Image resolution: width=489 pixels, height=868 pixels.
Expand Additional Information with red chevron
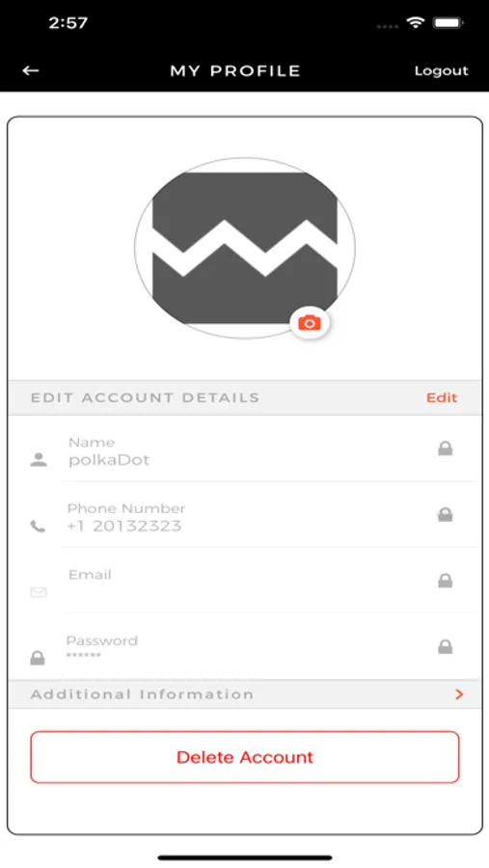coord(458,694)
